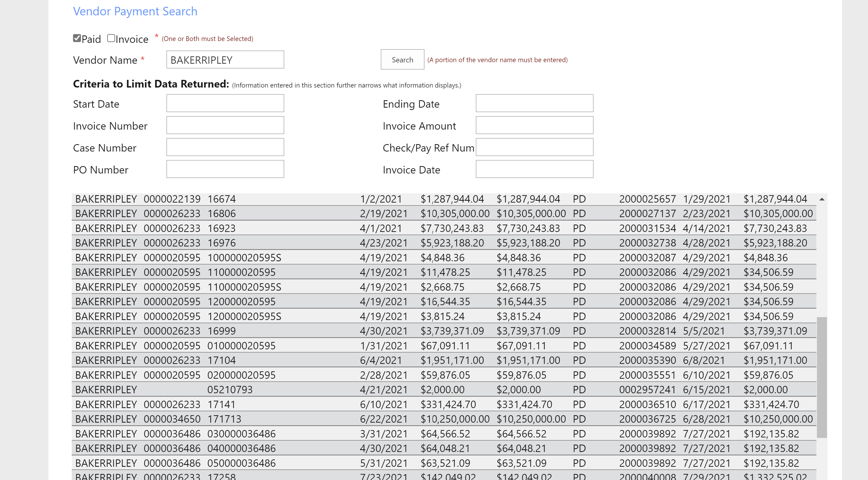Click the Invoice Amount text box
The width and height of the screenshot is (868, 480).
[534, 125]
